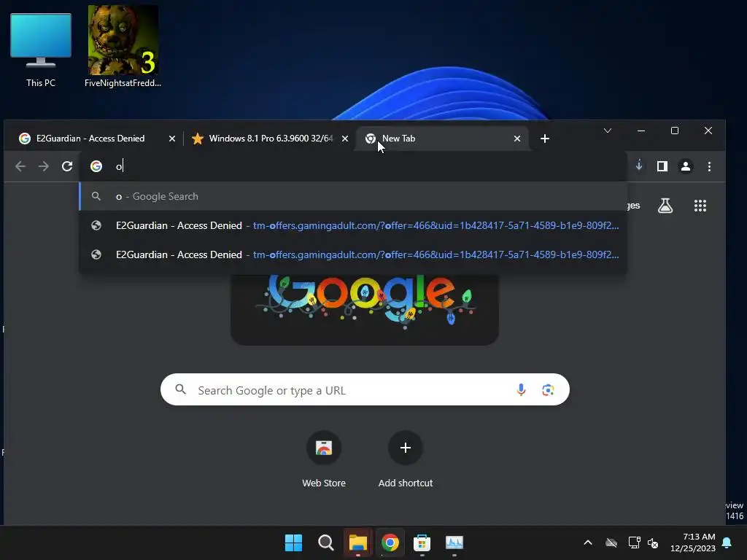Go forward using the forward arrow

point(43,166)
